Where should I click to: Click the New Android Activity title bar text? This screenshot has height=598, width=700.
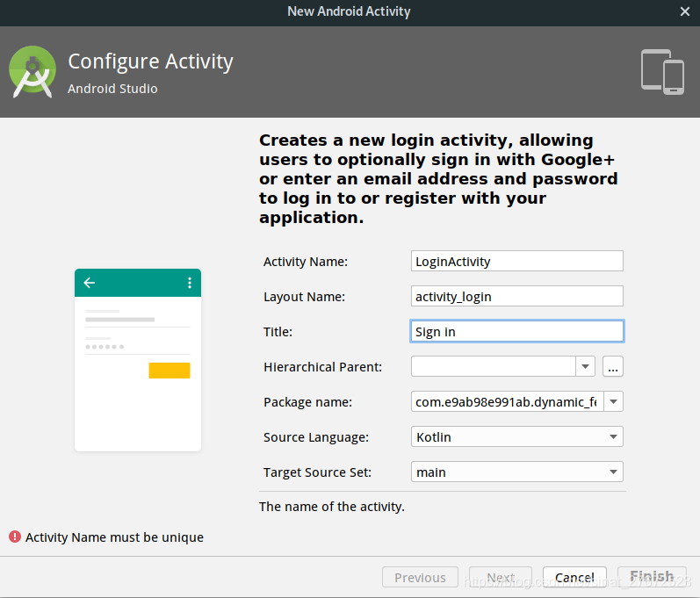pyautogui.click(x=349, y=11)
